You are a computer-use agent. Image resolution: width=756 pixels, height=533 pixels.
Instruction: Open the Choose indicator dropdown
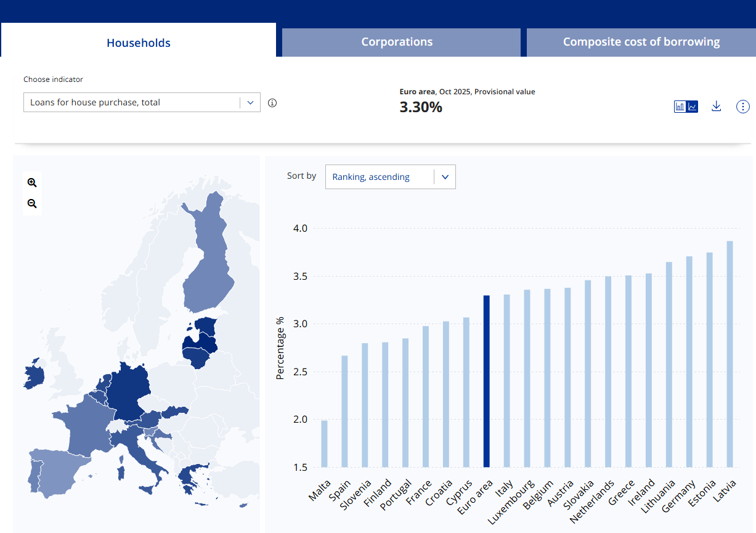(142, 103)
